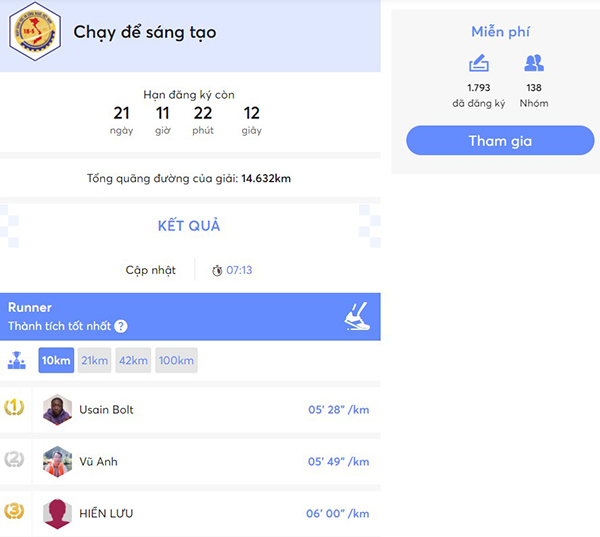The height and width of the screenshot is (537, 600).
Task: Select the 10km distance tab
Action: coord(56,360)
